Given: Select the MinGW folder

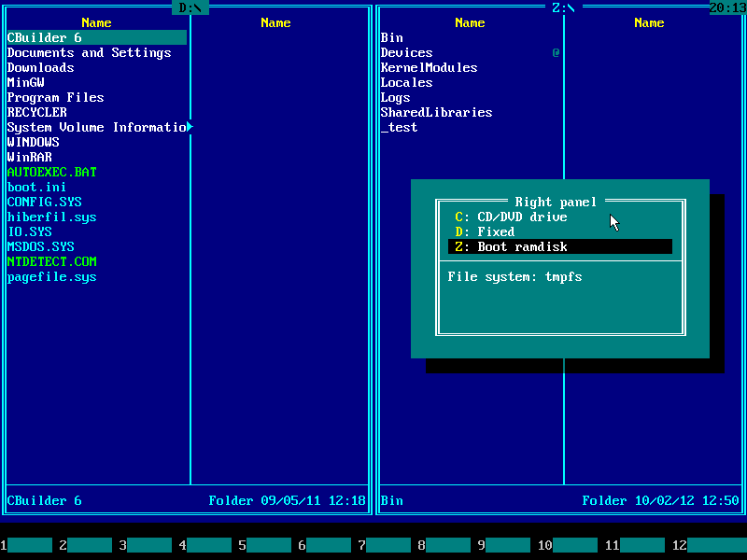Looking at the screenshot, I should pyautogui.click(x=26, y=82).
